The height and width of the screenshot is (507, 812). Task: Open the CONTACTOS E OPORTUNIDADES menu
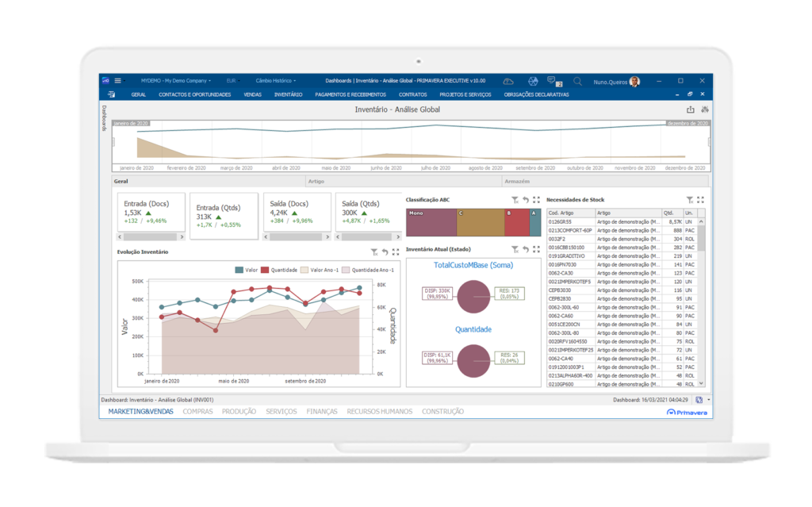coord(195,95)
